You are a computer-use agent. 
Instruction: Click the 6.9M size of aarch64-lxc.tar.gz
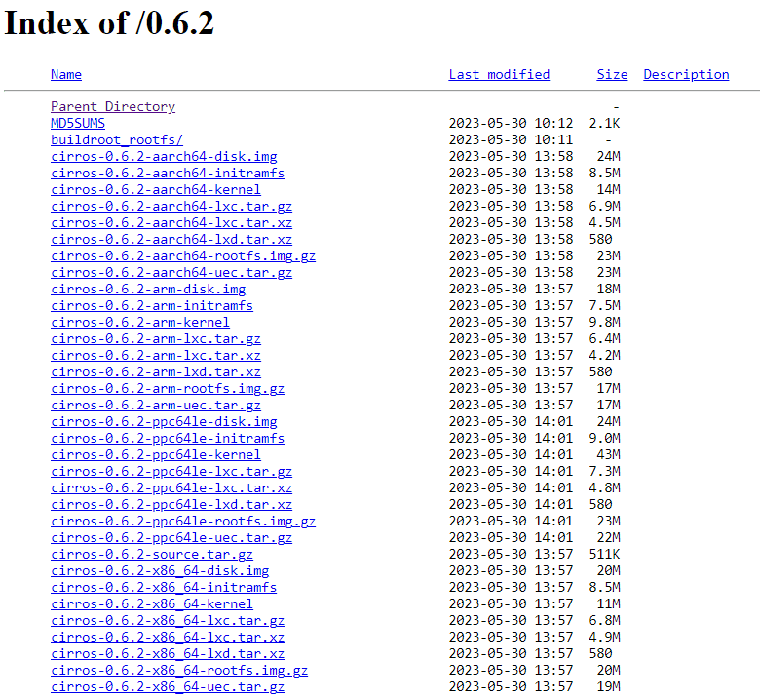604,206
